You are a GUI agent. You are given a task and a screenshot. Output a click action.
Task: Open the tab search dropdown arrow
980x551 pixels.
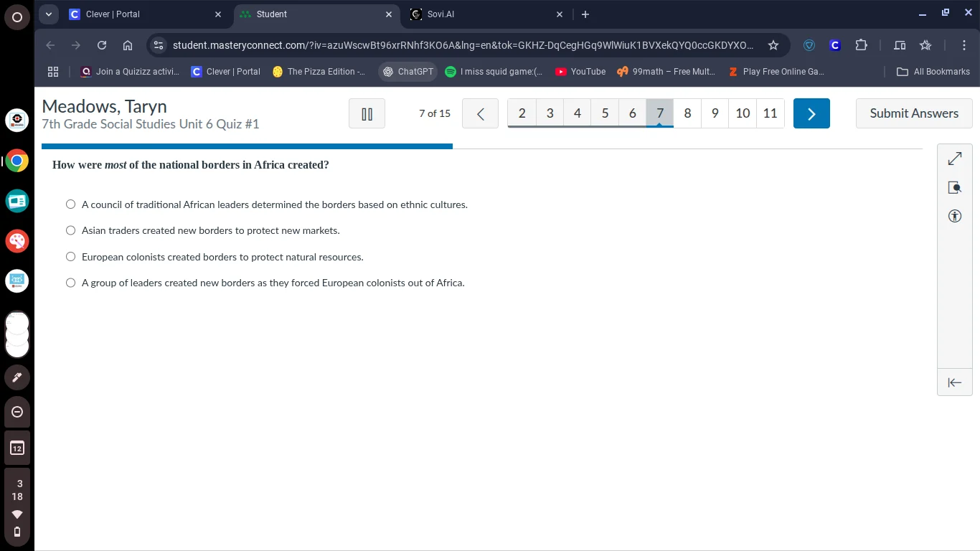point(49,14)
